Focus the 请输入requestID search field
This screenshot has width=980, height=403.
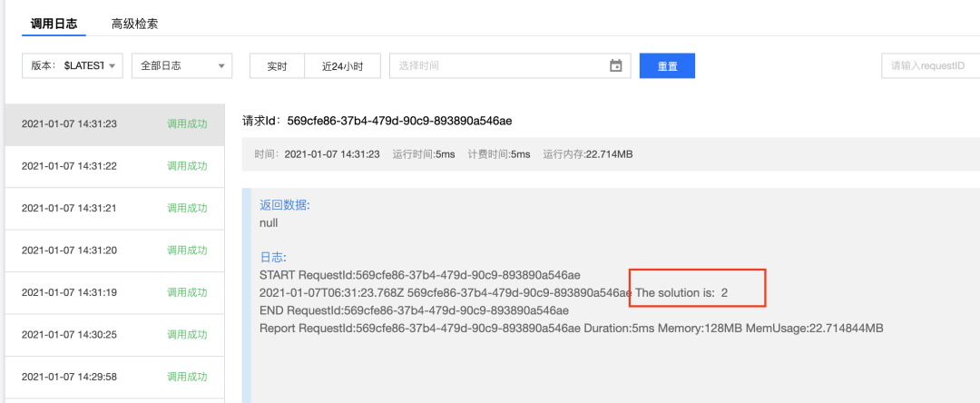pos(931,65)
